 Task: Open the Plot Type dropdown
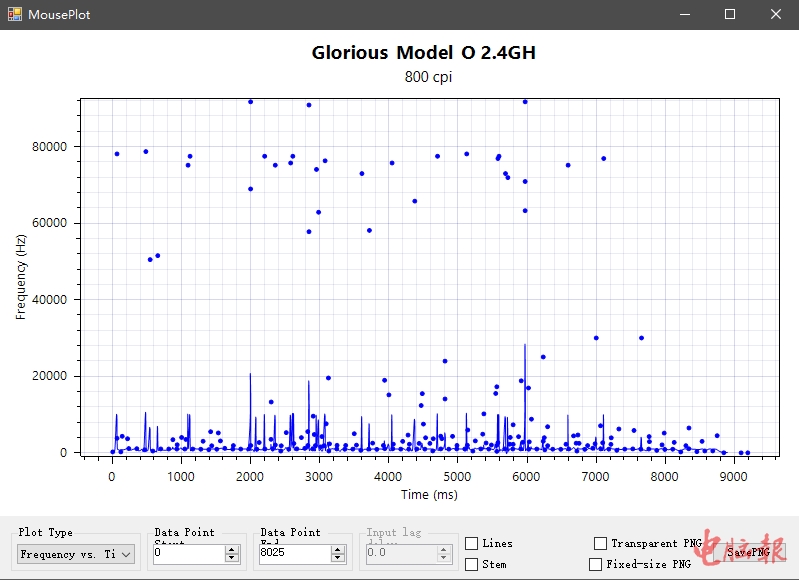click(x=76, y=554)
